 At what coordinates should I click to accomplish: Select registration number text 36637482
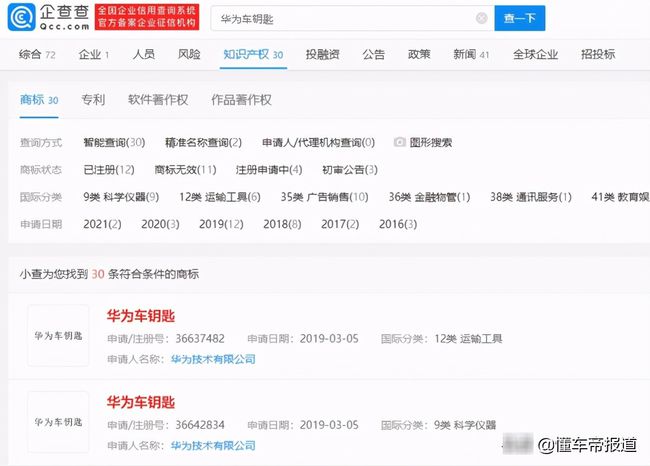200,339
